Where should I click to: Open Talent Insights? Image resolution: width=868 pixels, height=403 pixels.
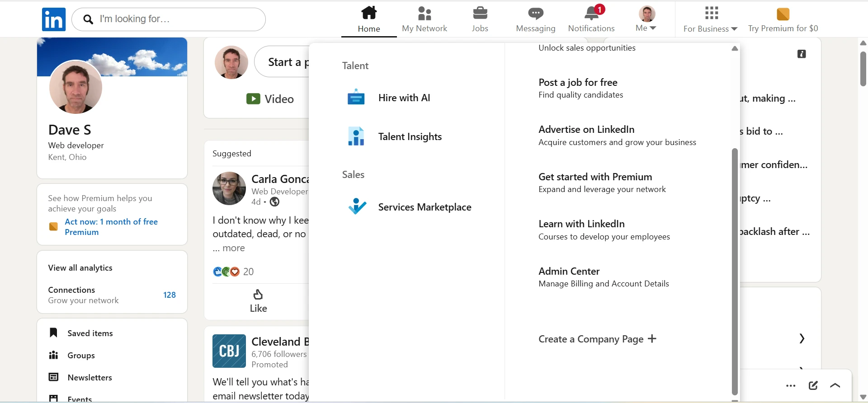[410, 137]
